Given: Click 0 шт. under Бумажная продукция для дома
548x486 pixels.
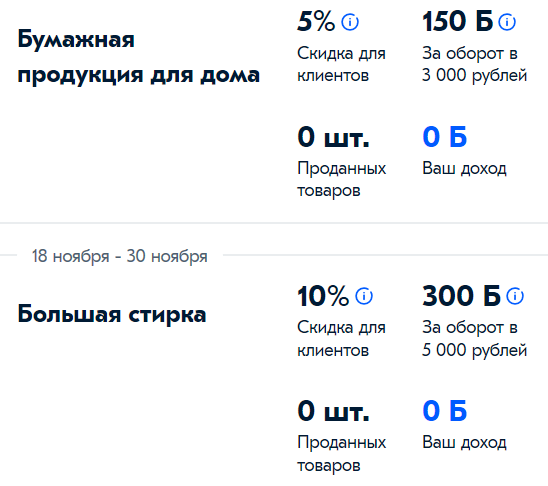Looking at the screenshot, I should tap(333, 137).
